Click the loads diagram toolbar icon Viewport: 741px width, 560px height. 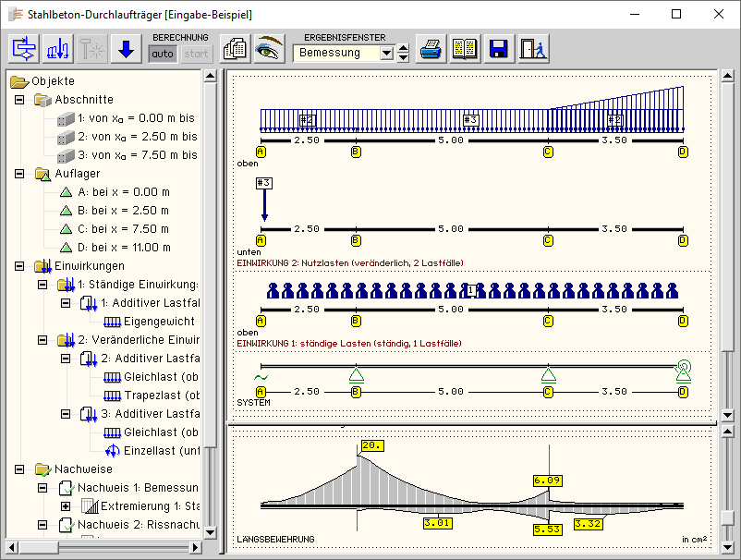pos(57,49)
